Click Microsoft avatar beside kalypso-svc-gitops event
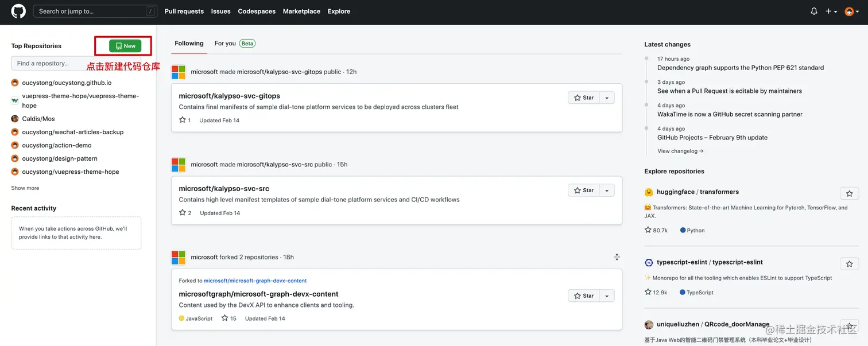The width and height of the screenshot is (868, 346). 179,72
